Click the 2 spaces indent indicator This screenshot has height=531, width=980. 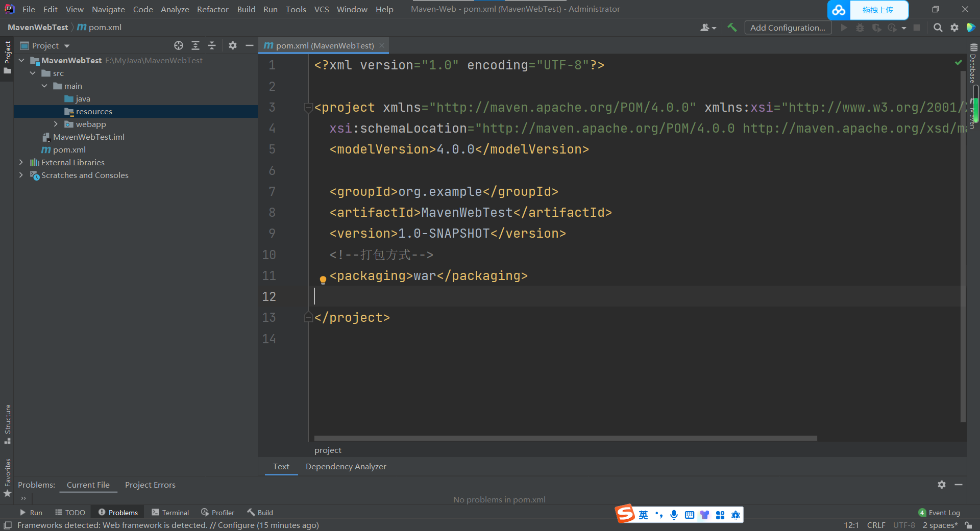pos(940,525)
